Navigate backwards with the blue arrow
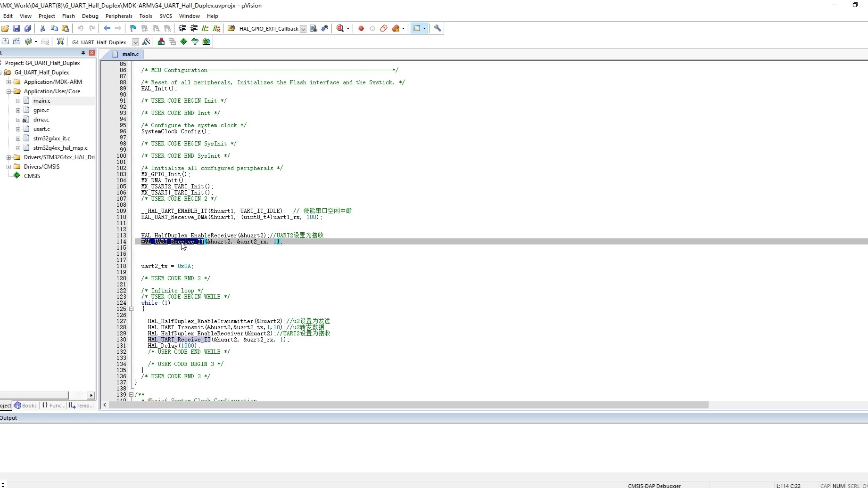 (x=107, y=28)
